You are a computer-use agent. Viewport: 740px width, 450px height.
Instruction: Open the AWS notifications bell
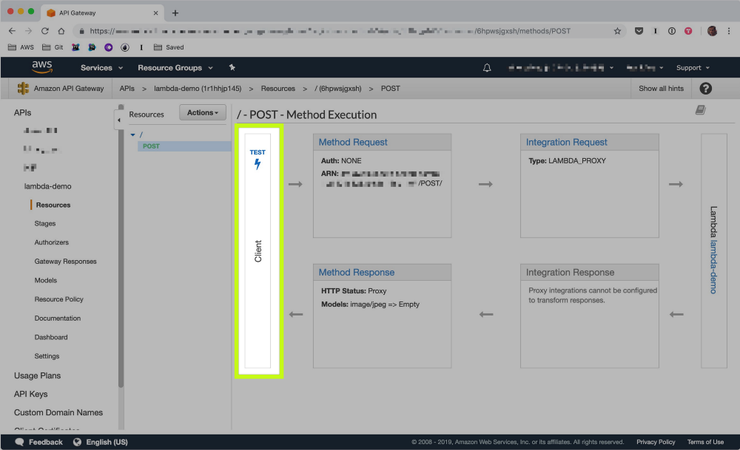[x=487, y=68]
